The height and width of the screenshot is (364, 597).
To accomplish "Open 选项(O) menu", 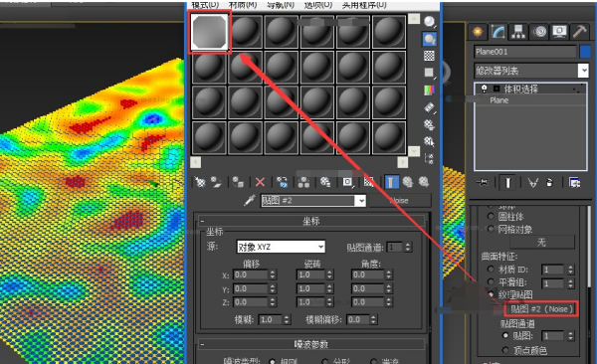I will [x=318, y=5].
